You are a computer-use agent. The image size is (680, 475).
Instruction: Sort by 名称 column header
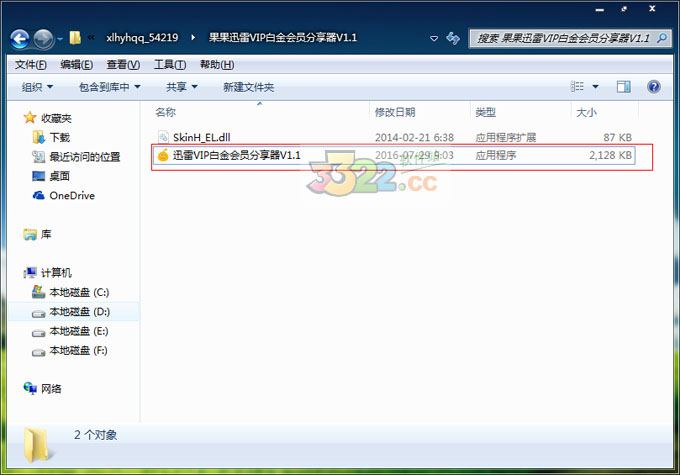[166, 112]
